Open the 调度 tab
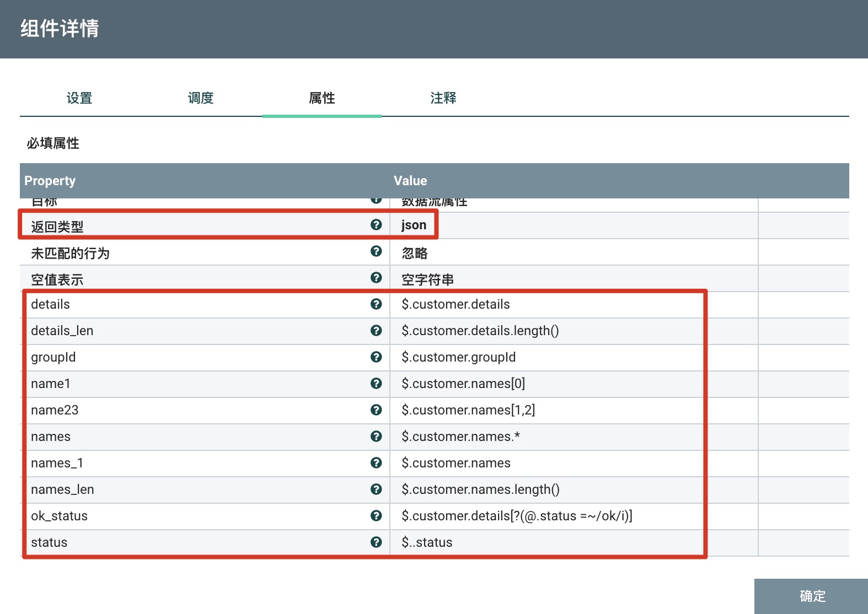 point(201,98)
